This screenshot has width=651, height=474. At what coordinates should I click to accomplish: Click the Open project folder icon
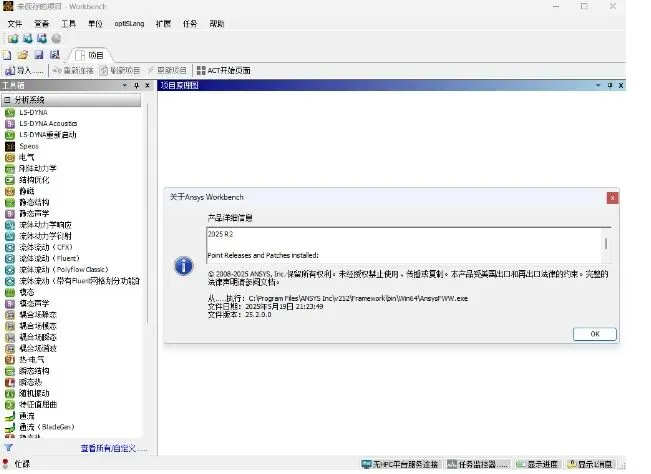23,55
